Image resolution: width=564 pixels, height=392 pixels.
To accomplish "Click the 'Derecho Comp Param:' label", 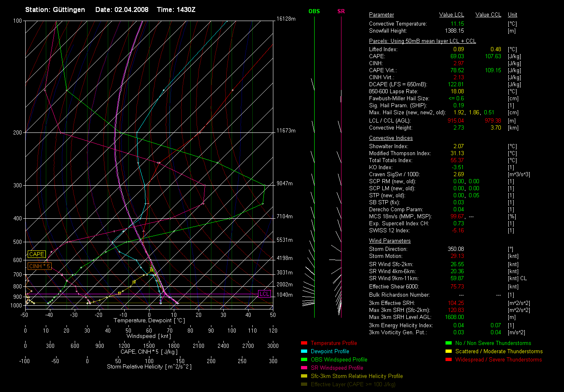I will click(396, 210).
